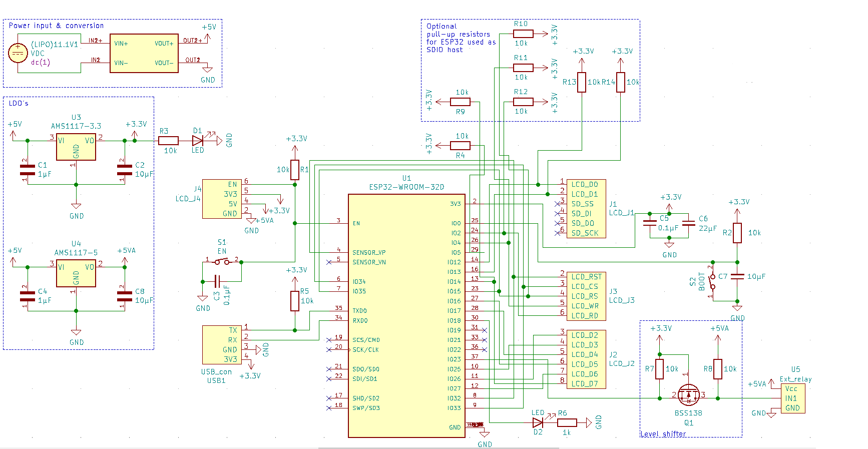Image resolution: width=868 pixels, height=449 pixels.
Task: Select resistor R10 10k symbol
Action: (x=523, y=34)
